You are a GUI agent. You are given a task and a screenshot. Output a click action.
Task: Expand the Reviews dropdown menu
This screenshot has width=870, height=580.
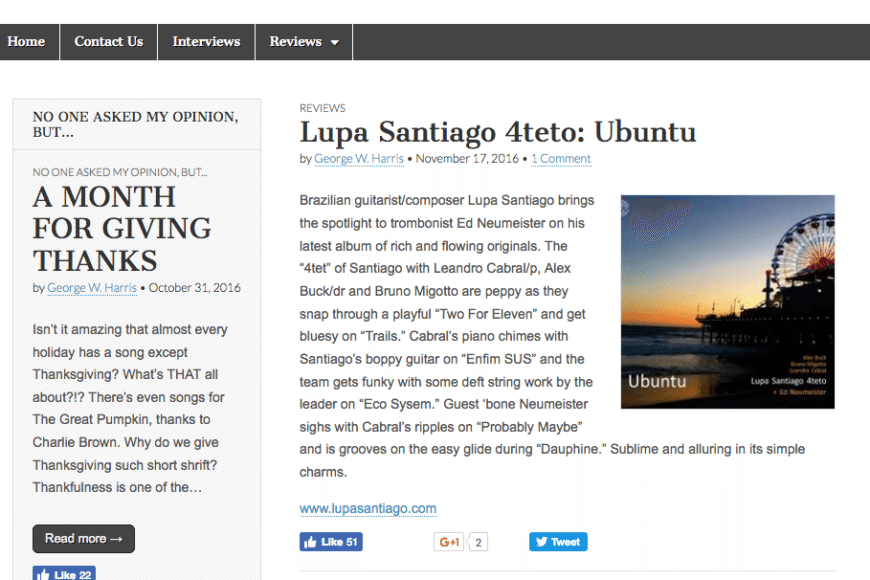[x=304, y=42]
